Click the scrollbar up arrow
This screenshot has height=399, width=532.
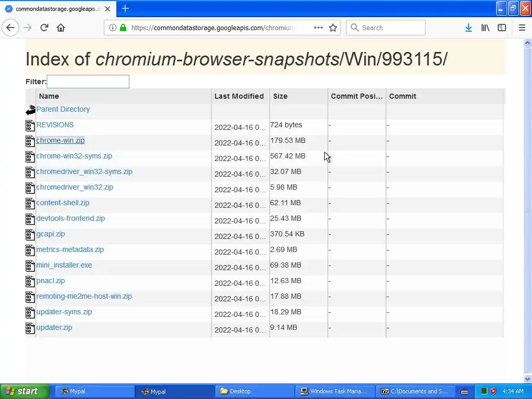click(528, 43)
